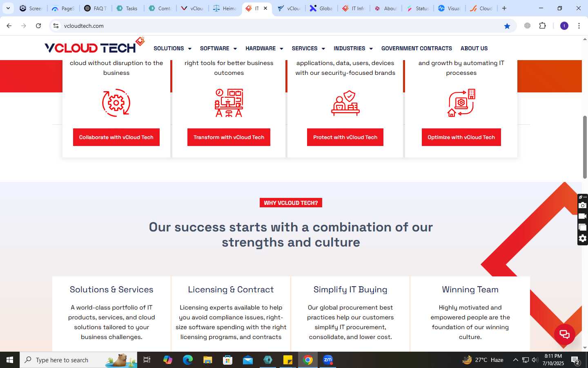Click the WHY VCLOUD TECH? label

point(291,203)
